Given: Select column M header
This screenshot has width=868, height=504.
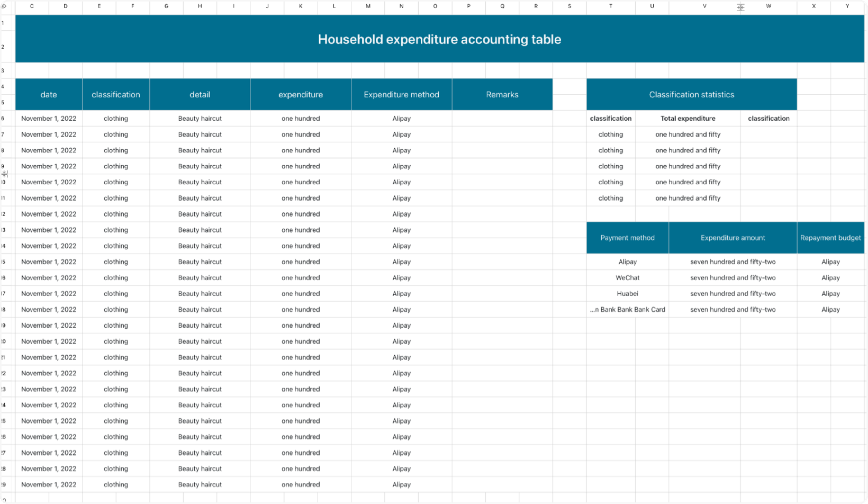Looking at the screenshot, I should [x=368, y=6].
